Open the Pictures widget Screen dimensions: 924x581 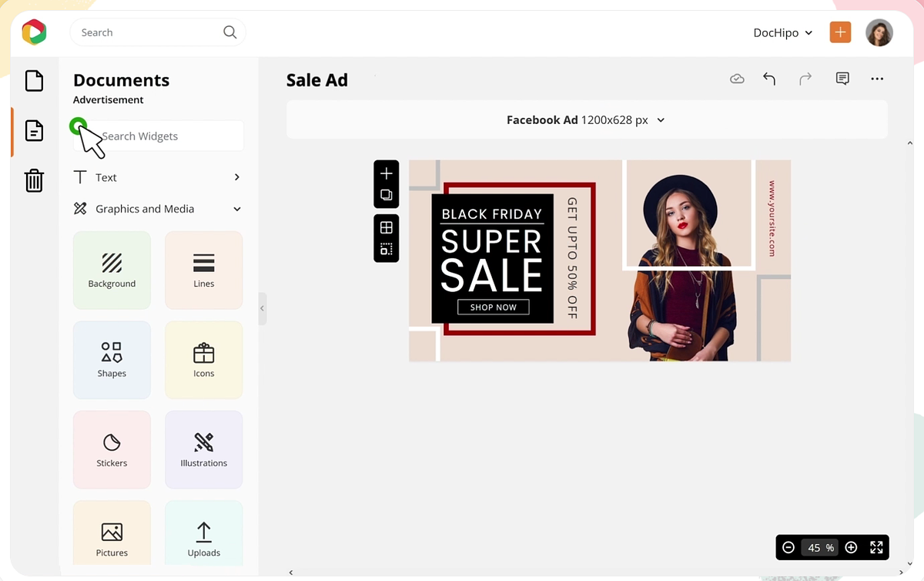tap(112, 533)
